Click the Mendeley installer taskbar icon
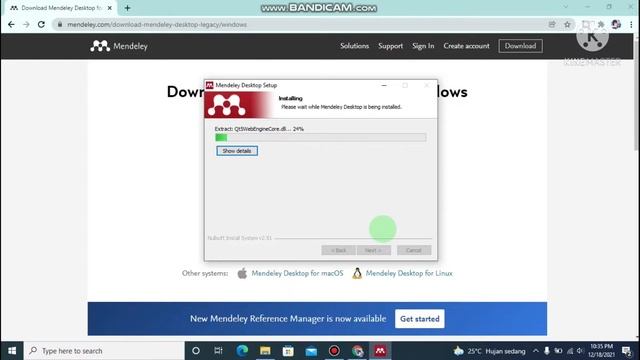 click(380, 351)
